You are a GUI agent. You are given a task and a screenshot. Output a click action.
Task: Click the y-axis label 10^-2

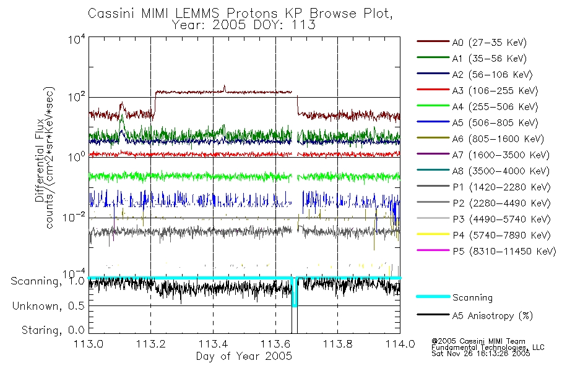click(x=74, y=217)
